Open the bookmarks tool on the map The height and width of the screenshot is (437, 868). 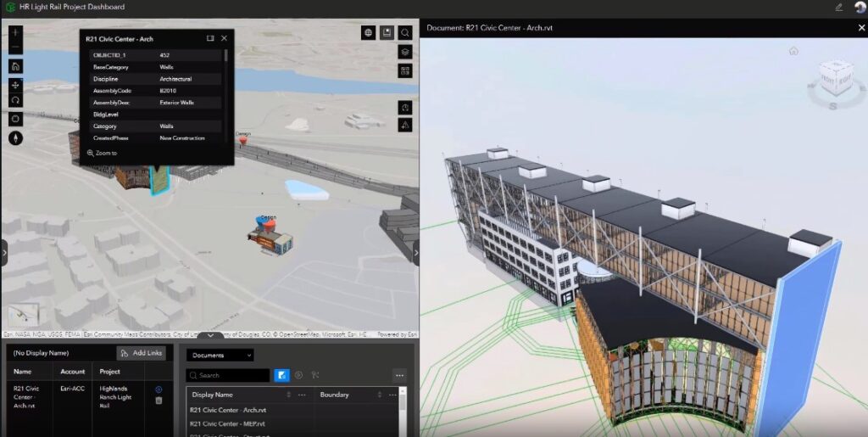tap(387, 33)
